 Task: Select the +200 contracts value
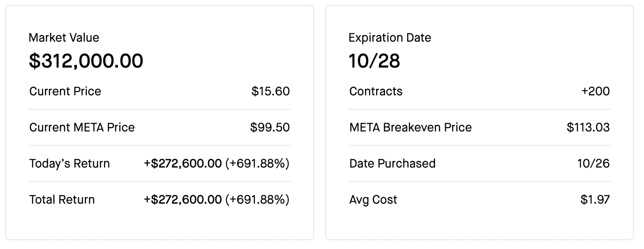[x=595, y=91]
